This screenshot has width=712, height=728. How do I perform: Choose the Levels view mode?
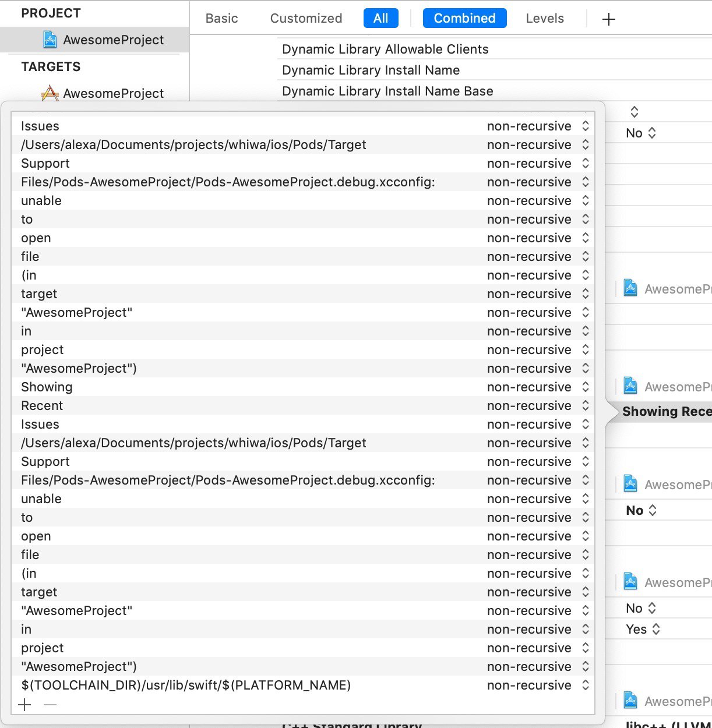[x=545, y=18]
